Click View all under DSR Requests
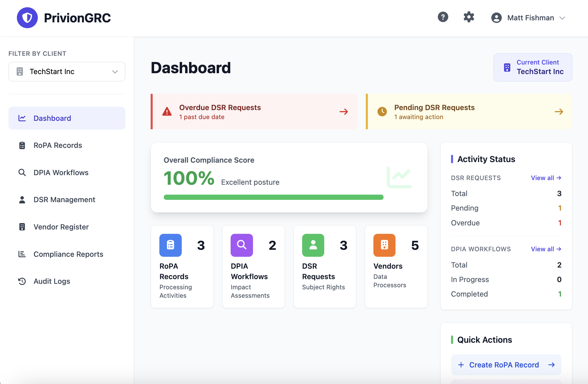The width and height of the screenshot is (588, 384). pos(546,178)
